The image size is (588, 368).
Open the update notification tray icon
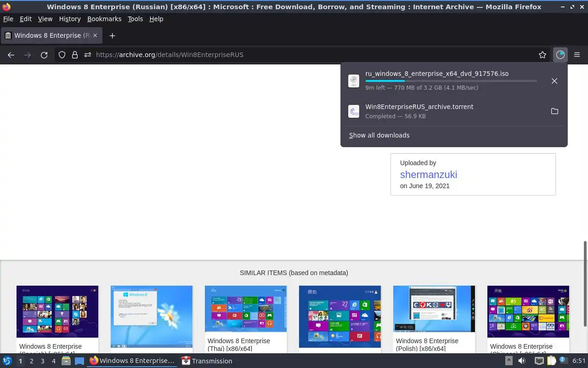tap(563, 361)
